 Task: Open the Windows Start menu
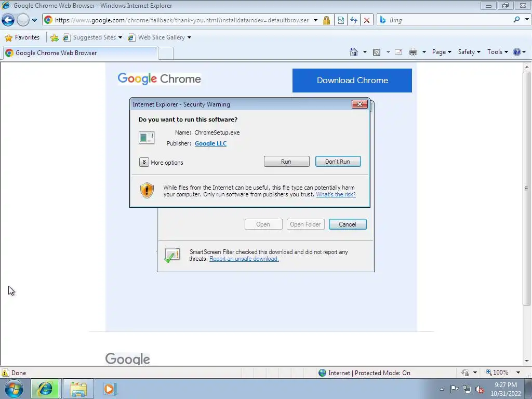[x=14, y=389]
